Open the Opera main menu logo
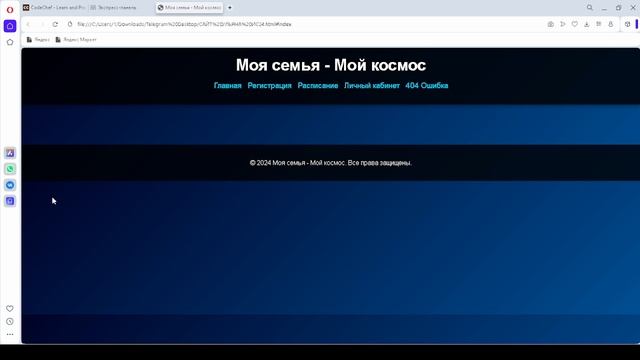The height and width of the screenshot is (360, 640). click(10, 9)
